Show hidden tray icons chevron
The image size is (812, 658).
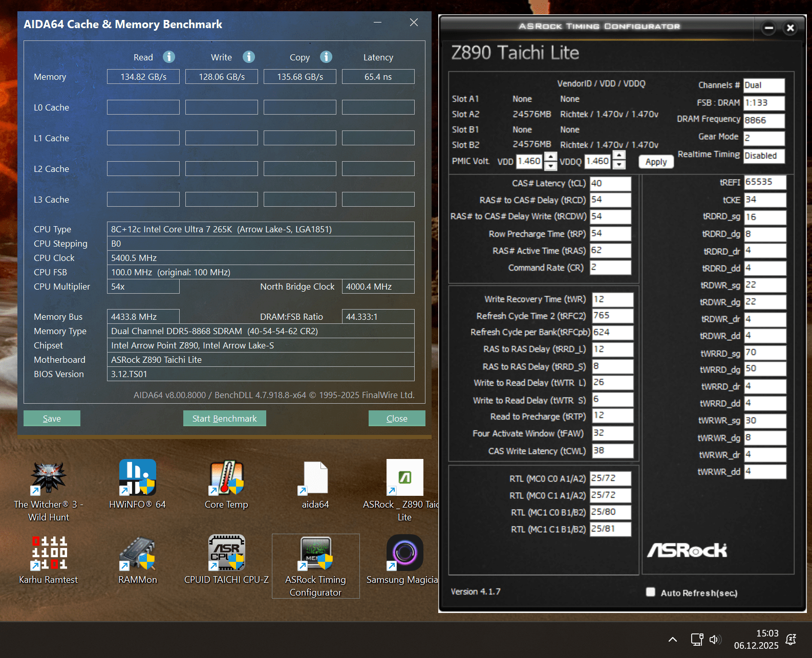(x=673, y=639)
